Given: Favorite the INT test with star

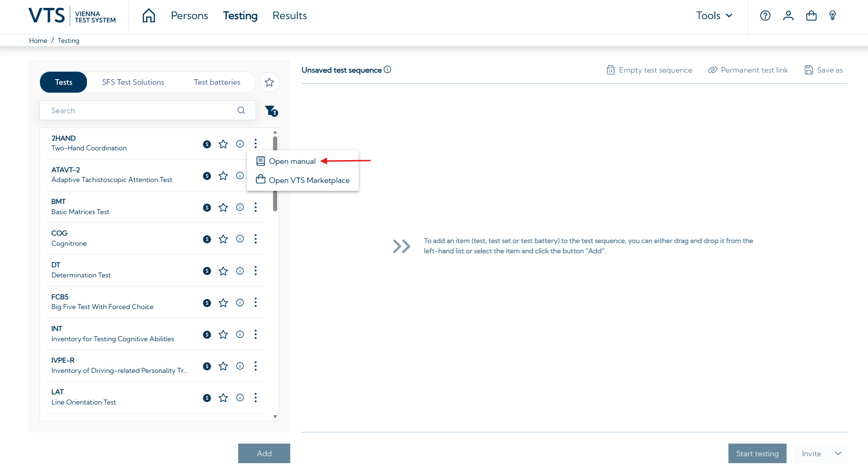Looking at the screenshot, I should 223,334.
